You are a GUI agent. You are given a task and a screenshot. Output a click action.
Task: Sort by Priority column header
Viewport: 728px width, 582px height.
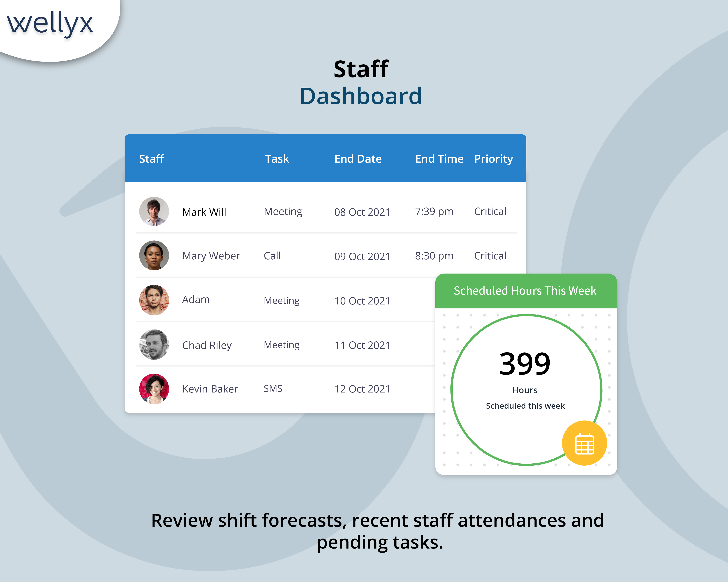click(x=493, y=159)
